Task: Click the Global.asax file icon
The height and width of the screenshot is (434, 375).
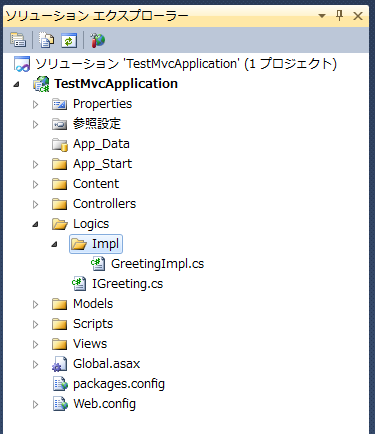Action: (60, 364)
